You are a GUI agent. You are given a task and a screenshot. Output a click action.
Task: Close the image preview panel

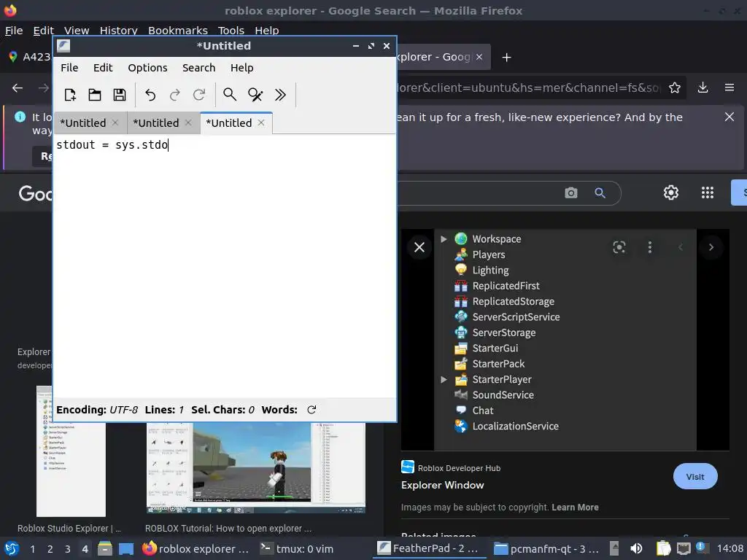pyautogui.click(x=419, y=247)
